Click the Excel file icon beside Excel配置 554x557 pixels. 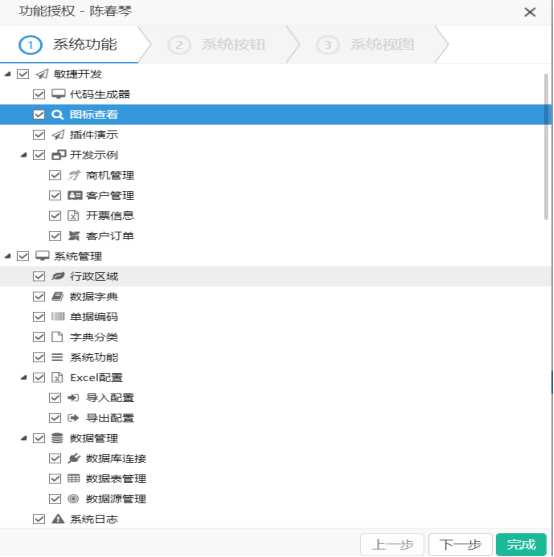pyautogui.click(x=57, y=378)
